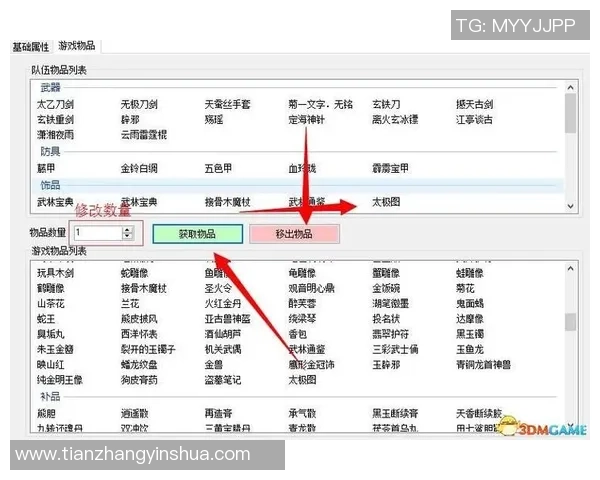
Task: Click the 移出物品 pink button
Action: pyautogui.click(x=294, y=234)
